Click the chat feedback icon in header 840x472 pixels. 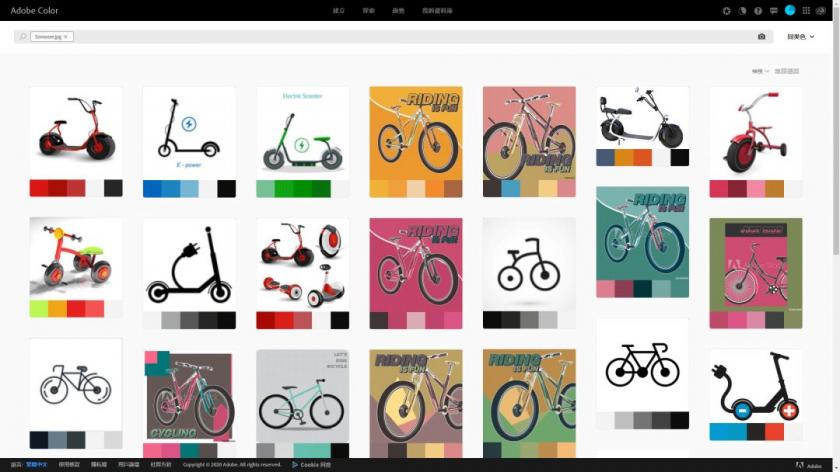tap(774, 11)
